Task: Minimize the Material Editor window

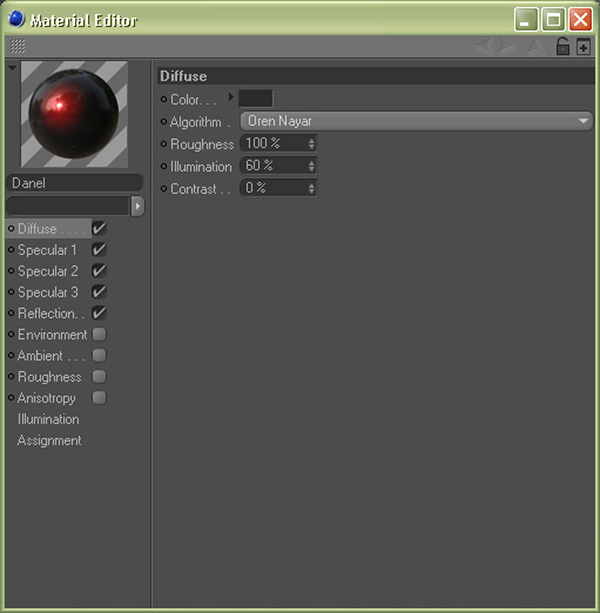Action: click(x=526, y=19)
